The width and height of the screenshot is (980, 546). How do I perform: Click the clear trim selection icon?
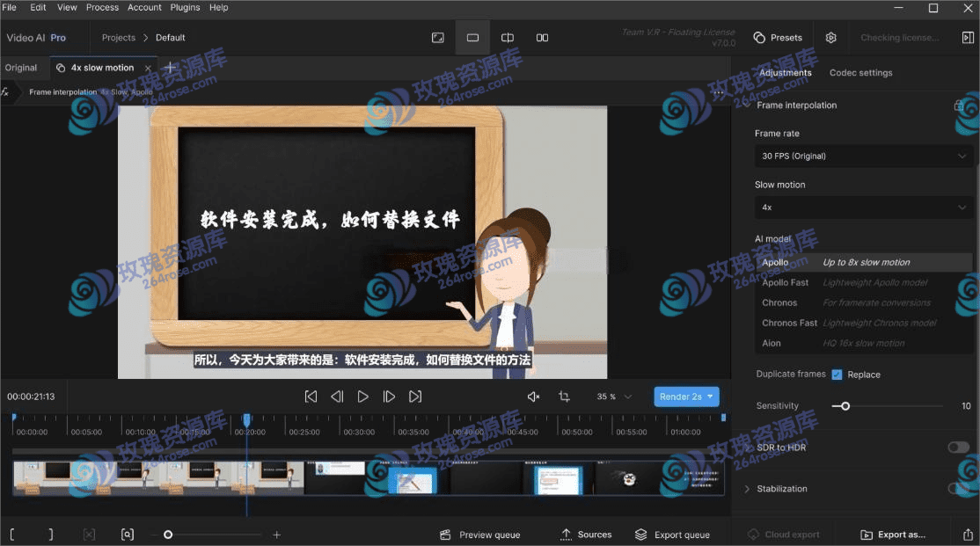[90, 535]
